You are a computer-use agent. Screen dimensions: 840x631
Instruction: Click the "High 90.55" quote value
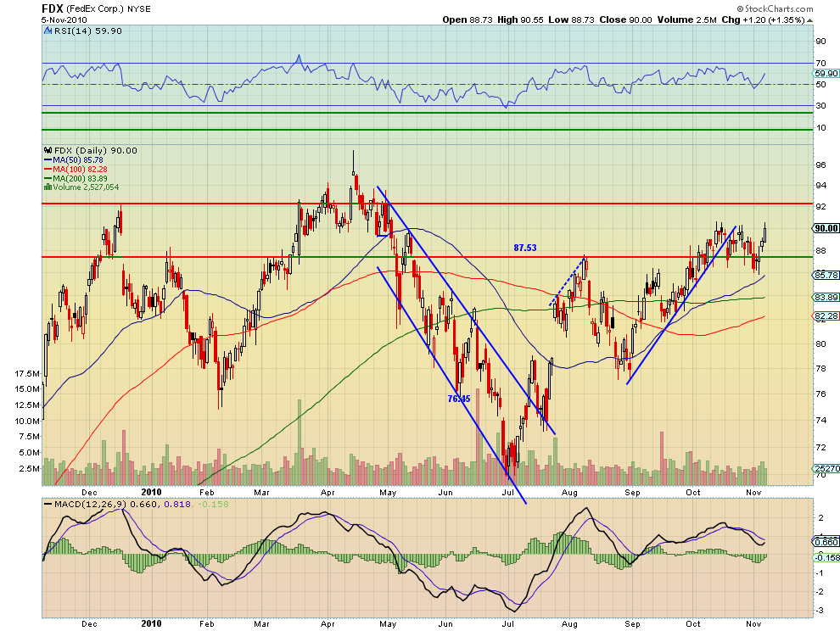[x=520, y=20]
